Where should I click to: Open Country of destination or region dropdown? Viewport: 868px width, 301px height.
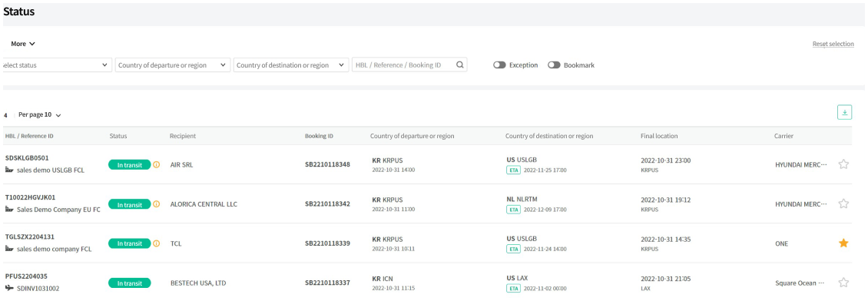291,64
